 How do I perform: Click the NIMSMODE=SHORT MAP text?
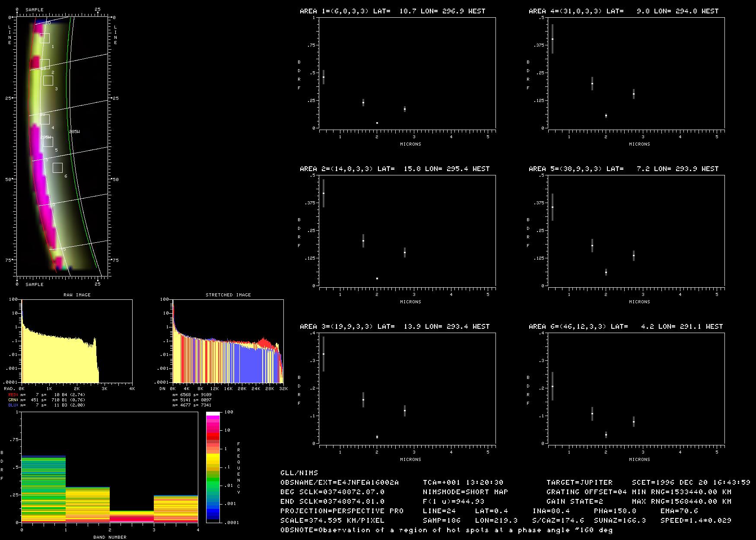465,492
